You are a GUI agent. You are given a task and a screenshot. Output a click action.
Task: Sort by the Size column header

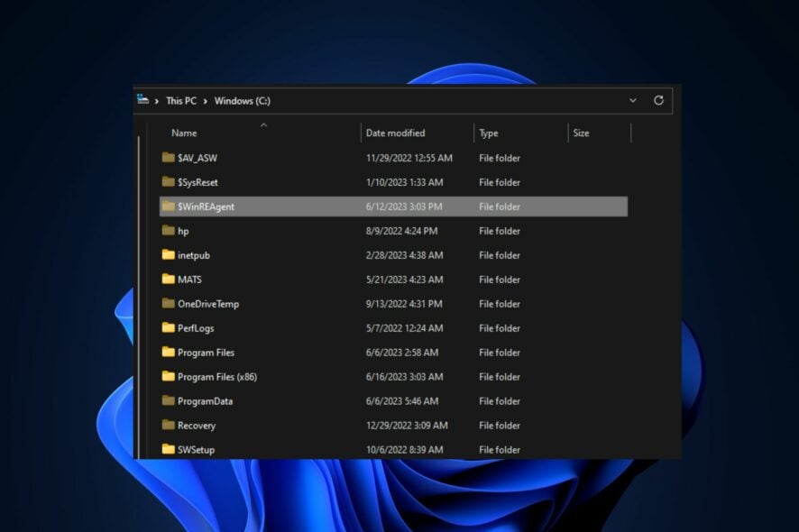point(581,133)
